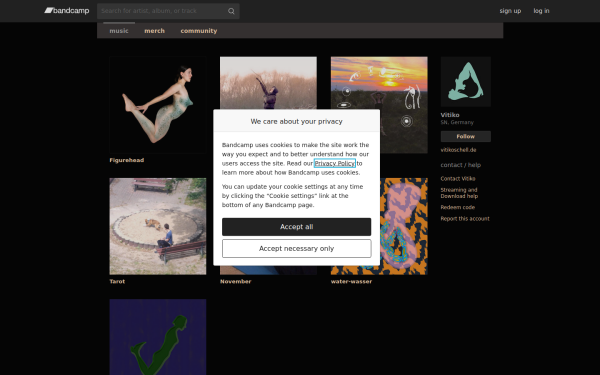Open the Figurehead album cover

pyautogui.click(x=158, y=105)
